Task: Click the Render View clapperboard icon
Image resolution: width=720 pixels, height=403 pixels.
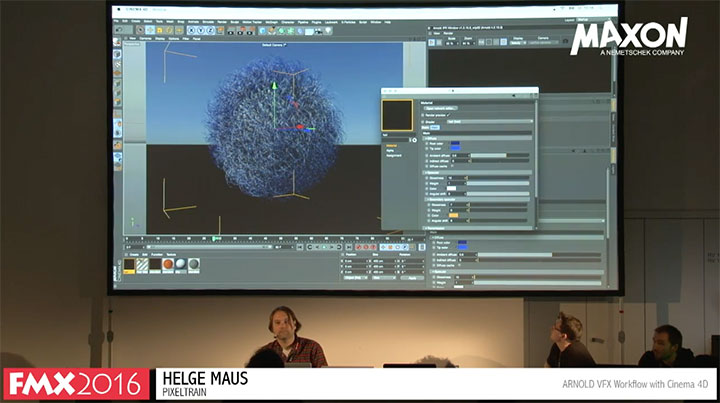Action: pos(231,31)
